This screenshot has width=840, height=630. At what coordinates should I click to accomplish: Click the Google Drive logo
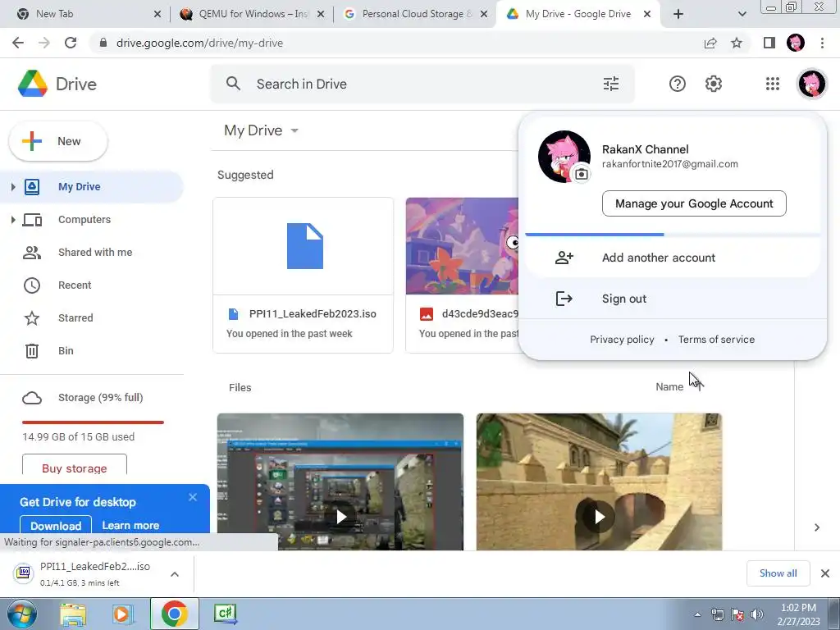tap(33, 84)
